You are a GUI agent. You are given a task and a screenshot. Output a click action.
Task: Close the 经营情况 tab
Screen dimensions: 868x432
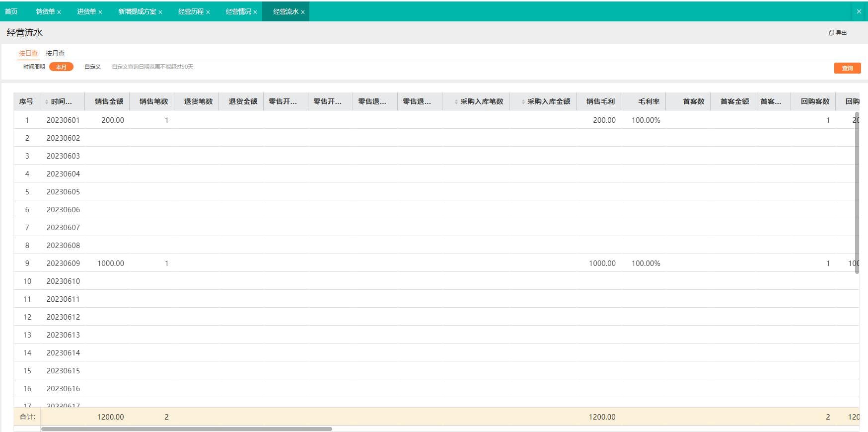tap(255, 12)
